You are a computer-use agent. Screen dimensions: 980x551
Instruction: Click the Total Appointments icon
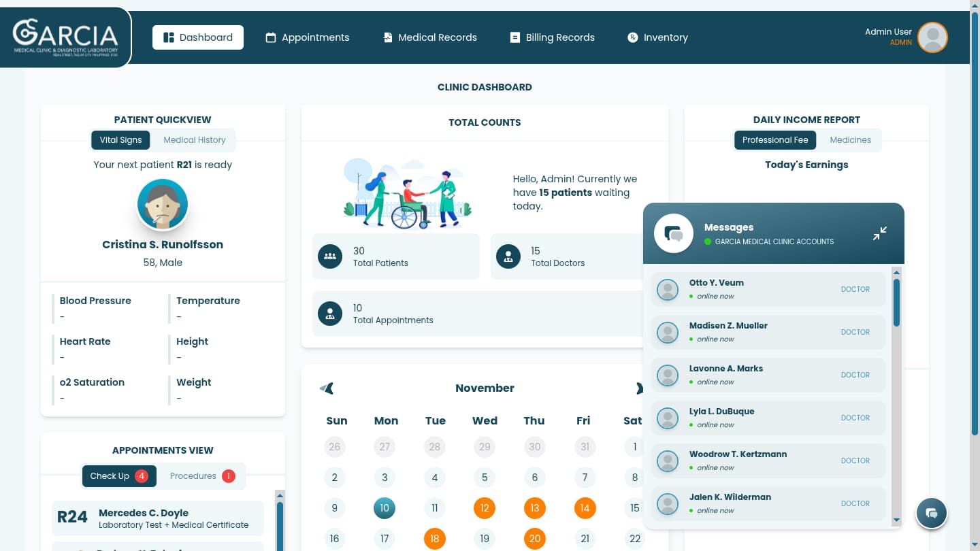click(330, 314)
